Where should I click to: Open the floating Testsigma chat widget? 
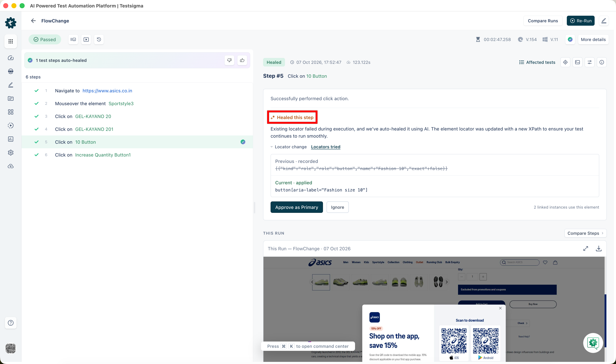593,343
